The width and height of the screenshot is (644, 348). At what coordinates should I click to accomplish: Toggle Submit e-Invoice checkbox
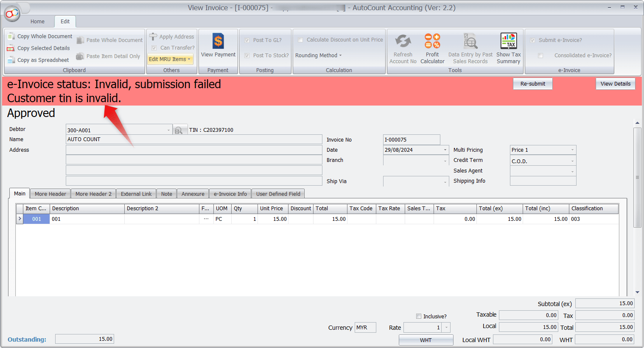tap(532, 40)
